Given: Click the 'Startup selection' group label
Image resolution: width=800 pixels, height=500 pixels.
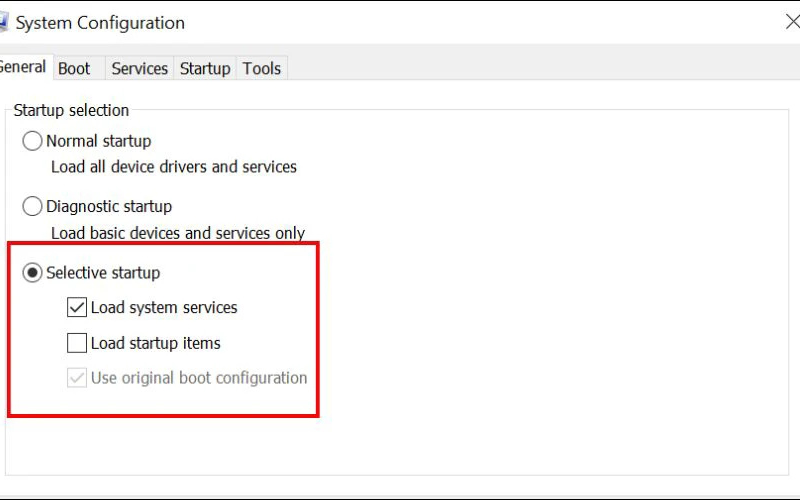Looking at the screenshot, I should [71, 110].
